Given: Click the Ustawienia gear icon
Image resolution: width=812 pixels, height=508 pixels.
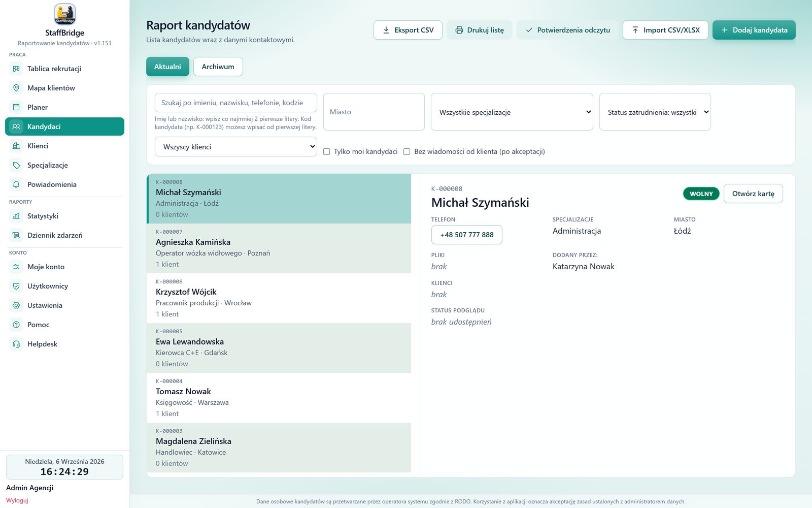Looking at the screenshot, I should (16, 305).
